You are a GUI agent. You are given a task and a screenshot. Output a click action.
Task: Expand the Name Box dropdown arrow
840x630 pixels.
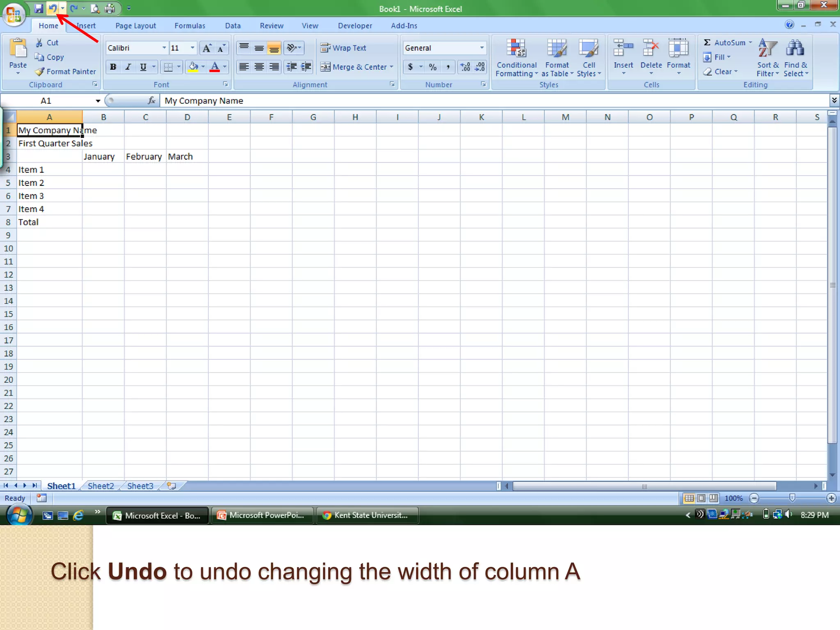coord(98,101)
